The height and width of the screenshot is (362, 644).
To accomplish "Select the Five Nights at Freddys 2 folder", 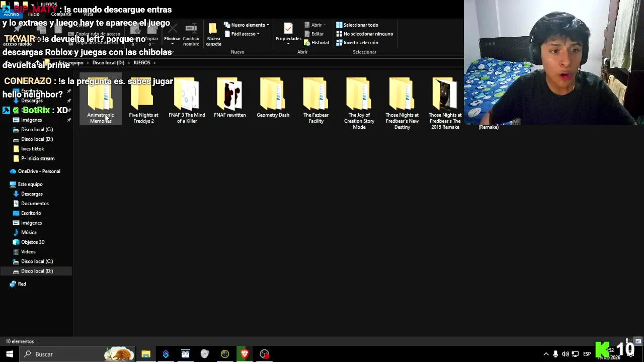I will pos(143,101).
